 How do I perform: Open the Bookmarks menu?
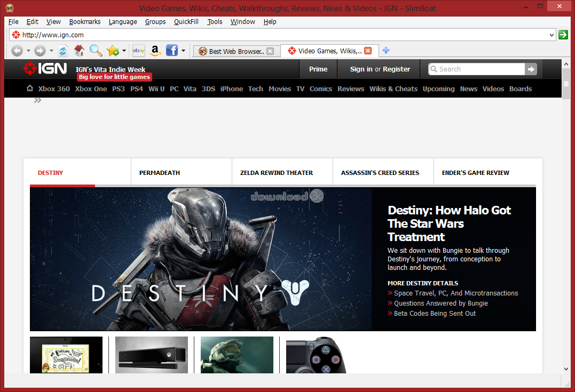(x=85, y=22)
